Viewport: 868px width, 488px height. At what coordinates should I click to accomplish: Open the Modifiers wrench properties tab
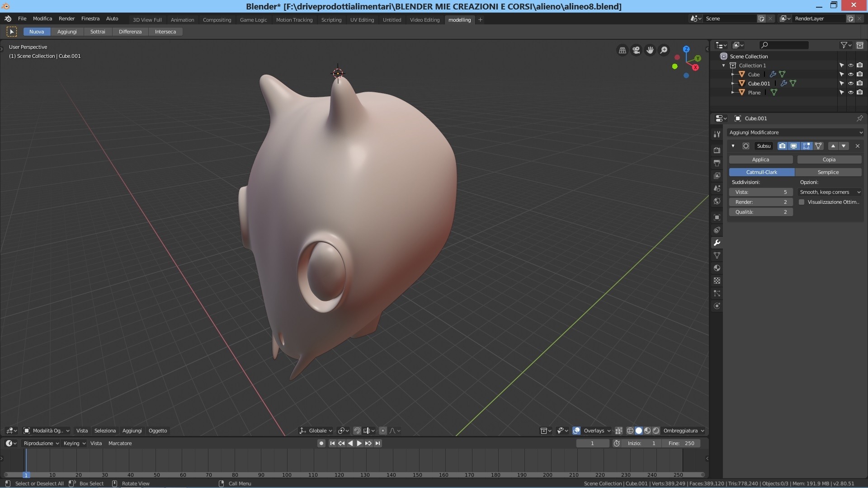coord(717,243)
